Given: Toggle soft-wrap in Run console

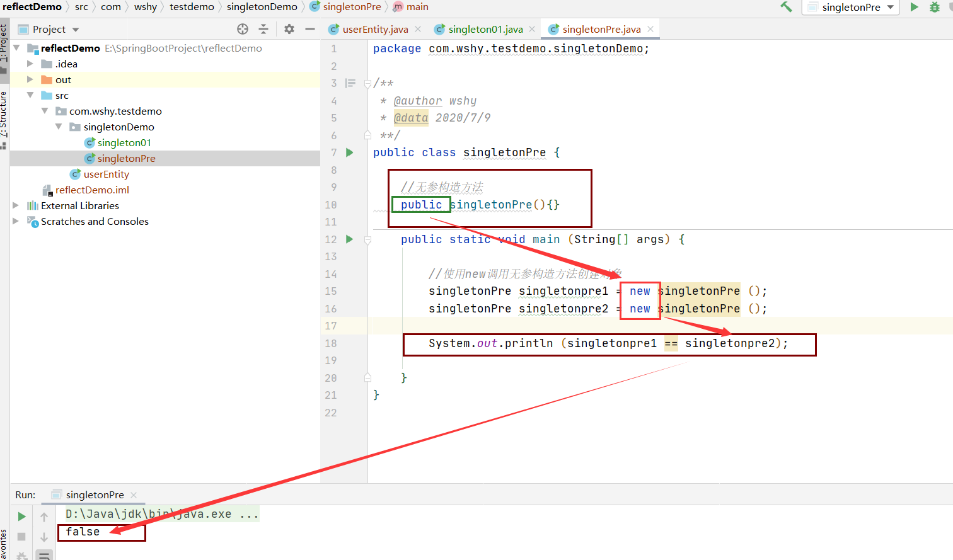Looking at the screenshot, I should [x=44, y=555].
